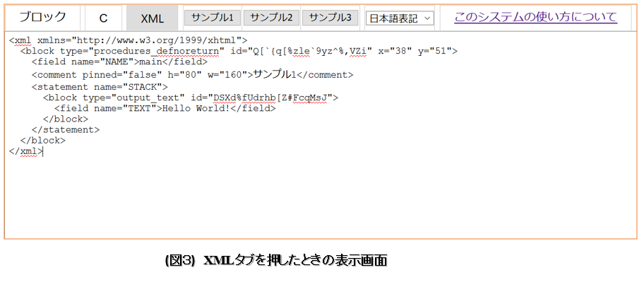Open the 日本語表記 language dropdown
Viewport: 644px width, 282px height.
tap(400, 18)
